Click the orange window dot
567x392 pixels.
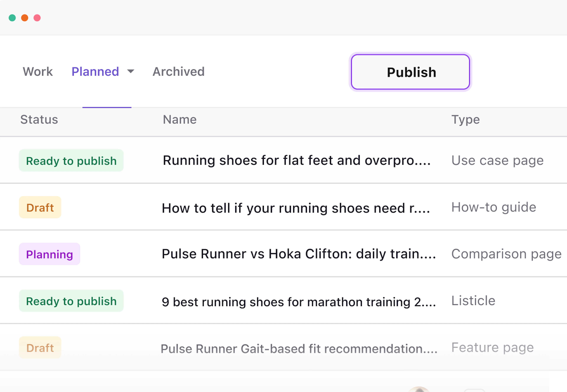tap(25, 18)
